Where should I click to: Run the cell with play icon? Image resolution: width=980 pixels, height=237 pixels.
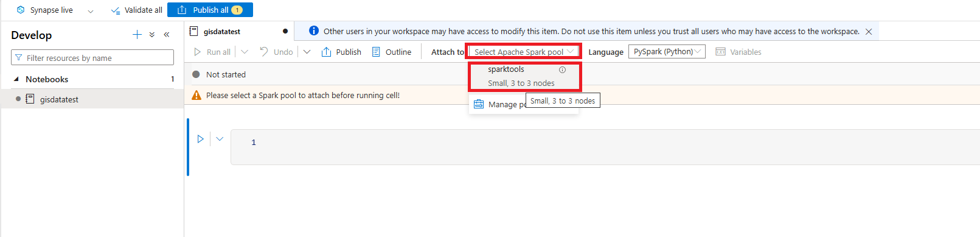[200, 139]
